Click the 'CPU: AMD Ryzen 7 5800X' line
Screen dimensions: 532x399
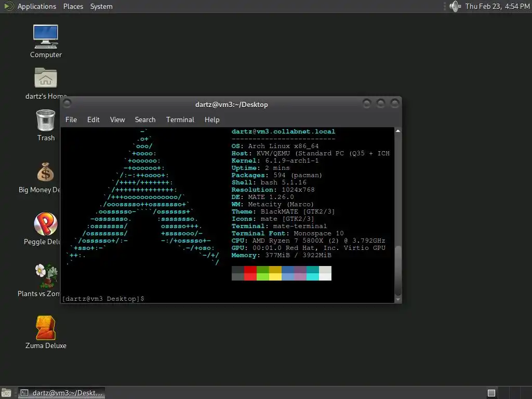coord(309,241)
